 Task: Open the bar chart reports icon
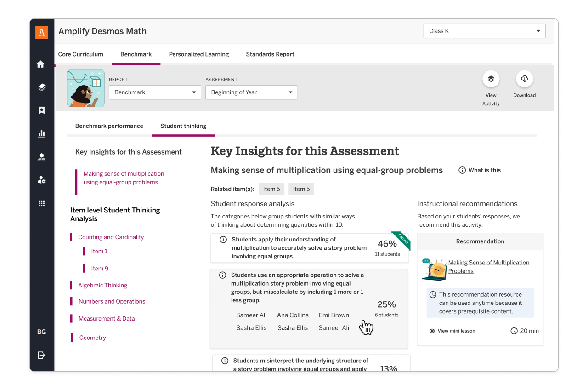pos(41,134)
